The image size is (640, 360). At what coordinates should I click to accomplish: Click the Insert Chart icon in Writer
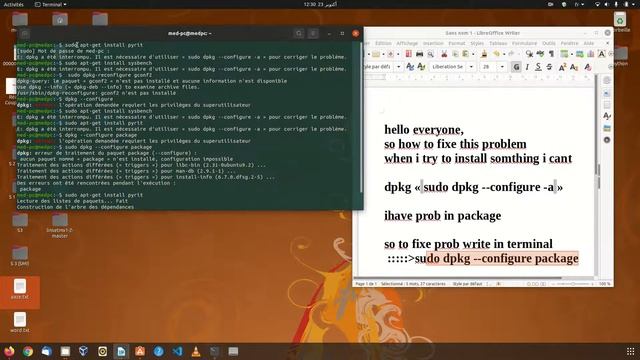590,54
